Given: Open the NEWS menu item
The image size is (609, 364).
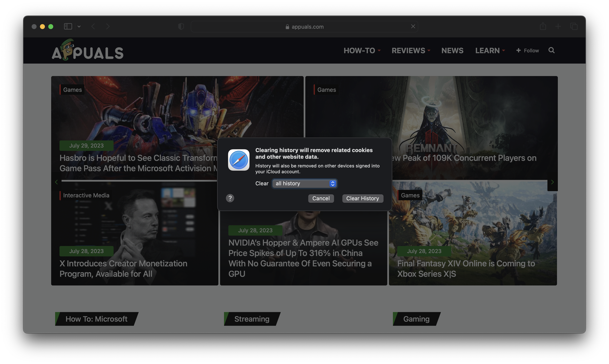Looking at the screenshot, I should 452,50.
